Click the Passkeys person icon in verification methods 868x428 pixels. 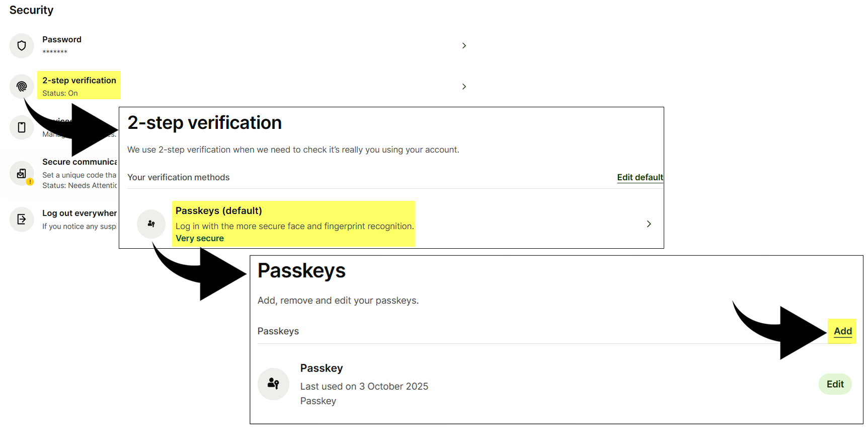click(x=151, y=224)
